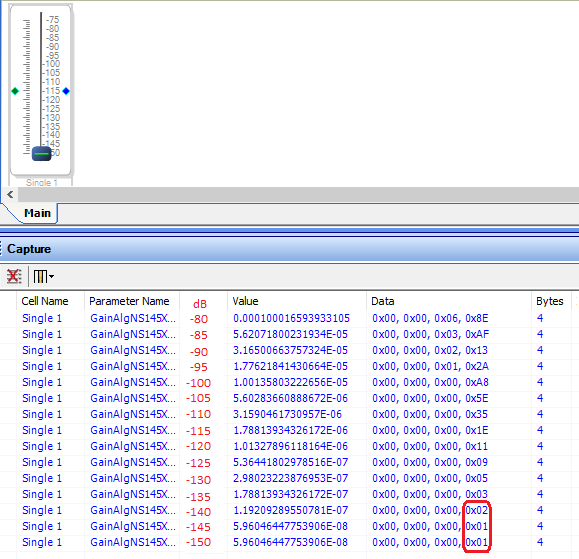Click data cell ending in 0x11
This screenshot has width=579, height=559.
(430, 446)
